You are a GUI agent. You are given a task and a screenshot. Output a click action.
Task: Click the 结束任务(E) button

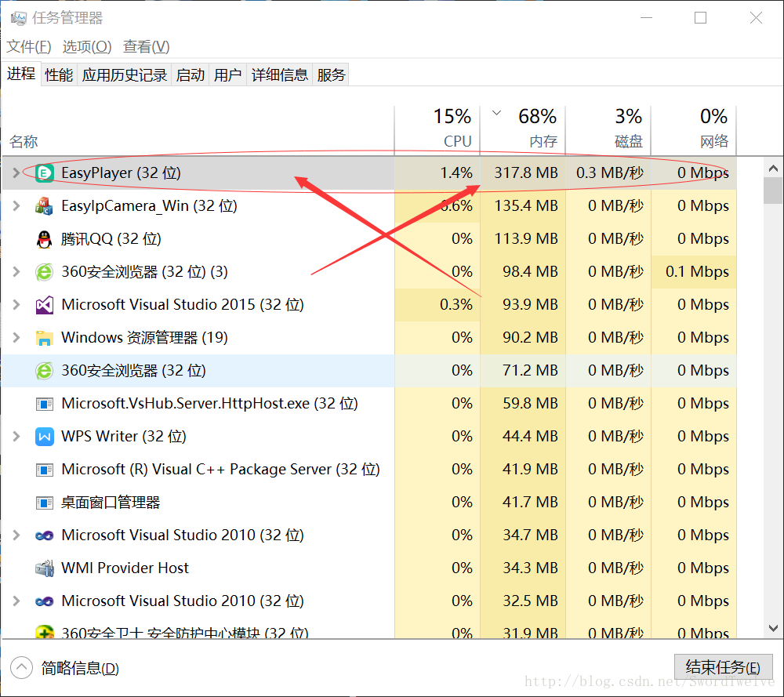pyautogui.click(x=723, y=667)
